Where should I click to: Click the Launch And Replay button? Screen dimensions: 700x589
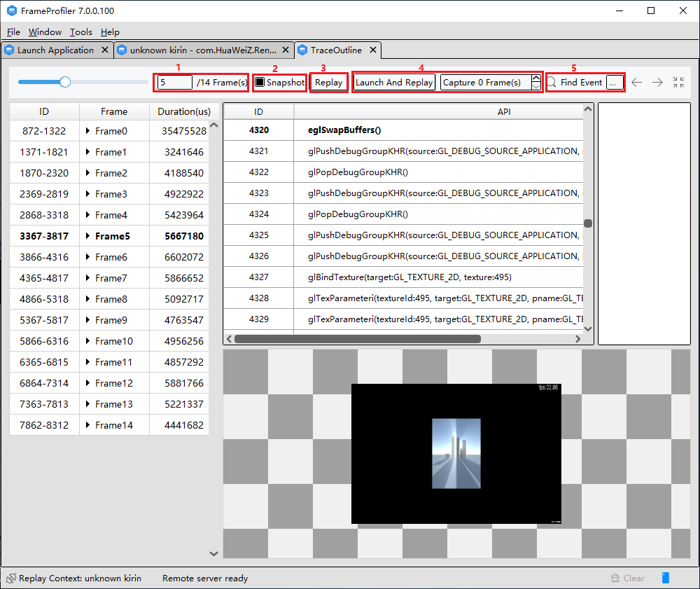(393, 82)
